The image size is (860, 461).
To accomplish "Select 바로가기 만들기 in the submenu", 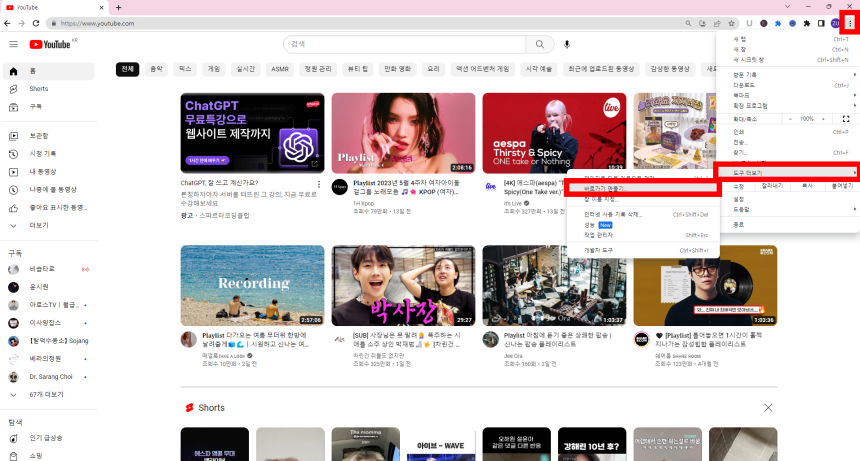I will [x=643, y=189].
